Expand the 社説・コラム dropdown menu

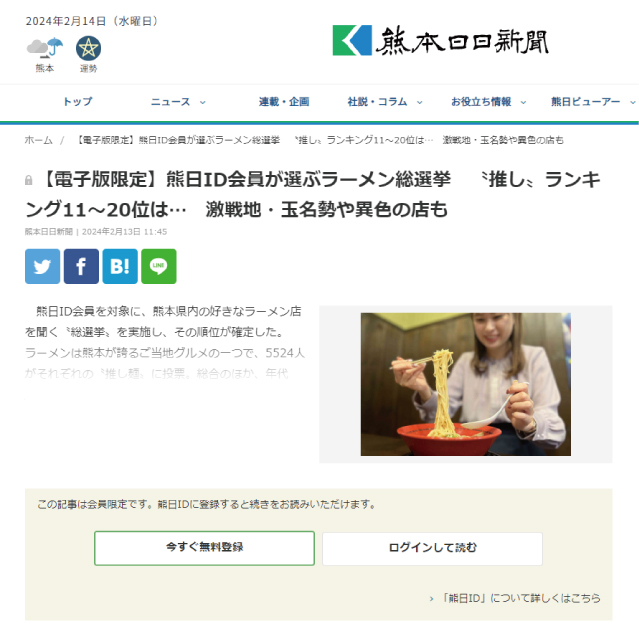coord(385,102)
